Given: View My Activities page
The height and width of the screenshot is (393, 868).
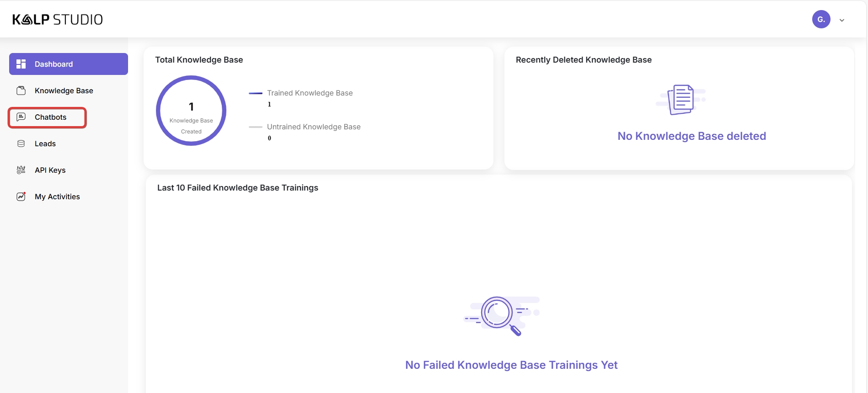Looking at the screenshot, I should click(x=57, y=196).
